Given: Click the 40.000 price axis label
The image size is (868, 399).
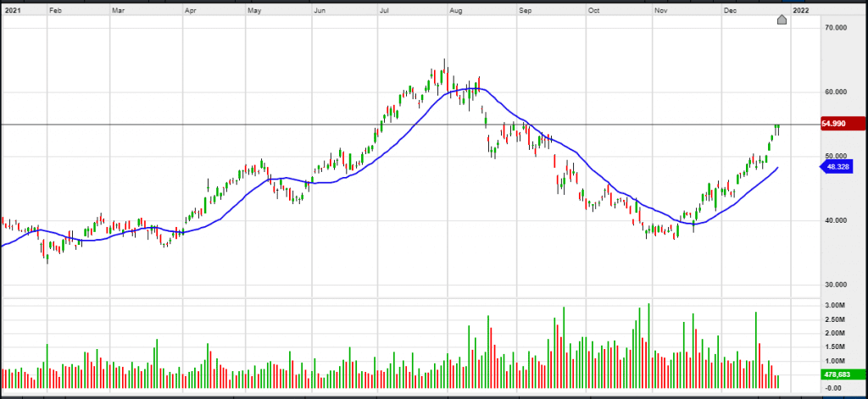Looking at the screenshot, I should 837,221.
